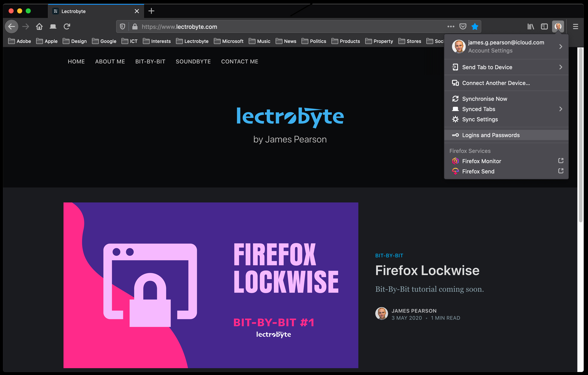
Task: Click Firefox Monitor external link icon
Action: pyautogui.click(x=561, y=161)
